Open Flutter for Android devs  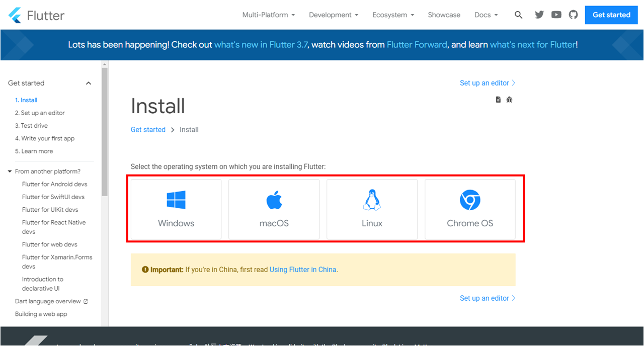(54, 185)
